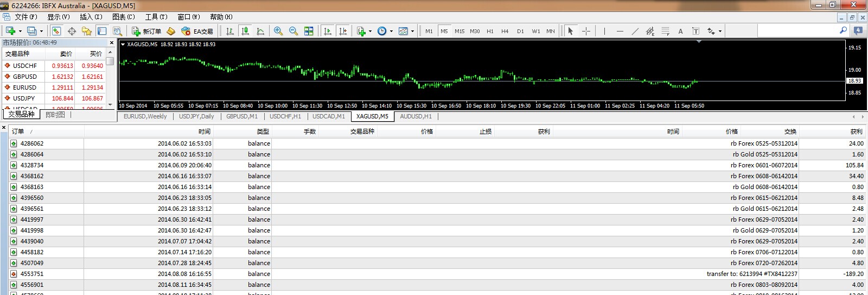
Task: Open the periodicity clock dropdown arrow
Action: pyautogui.click(x=391, y=31)
